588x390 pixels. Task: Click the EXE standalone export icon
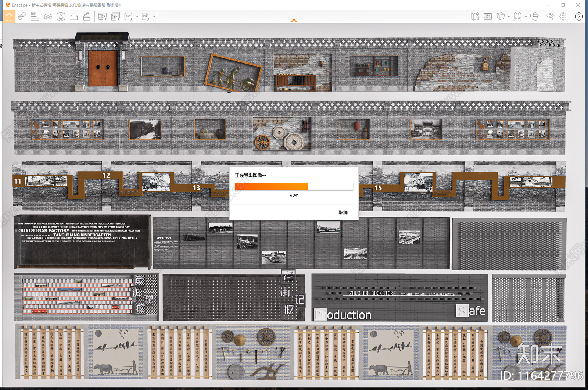point(146,17)
